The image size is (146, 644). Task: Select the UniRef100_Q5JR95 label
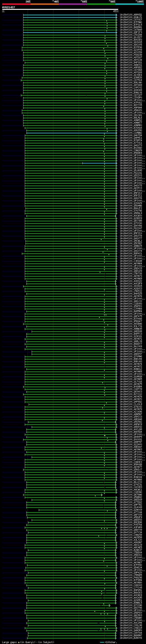(x=131, y=170)
